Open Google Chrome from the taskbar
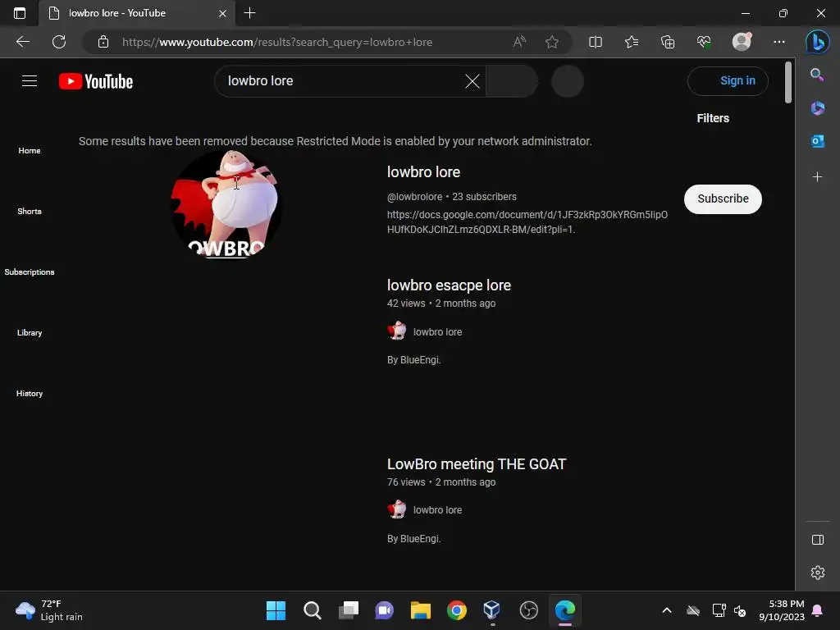The height and width of the screenshot is (630, 840). click(x=456, y=610)
